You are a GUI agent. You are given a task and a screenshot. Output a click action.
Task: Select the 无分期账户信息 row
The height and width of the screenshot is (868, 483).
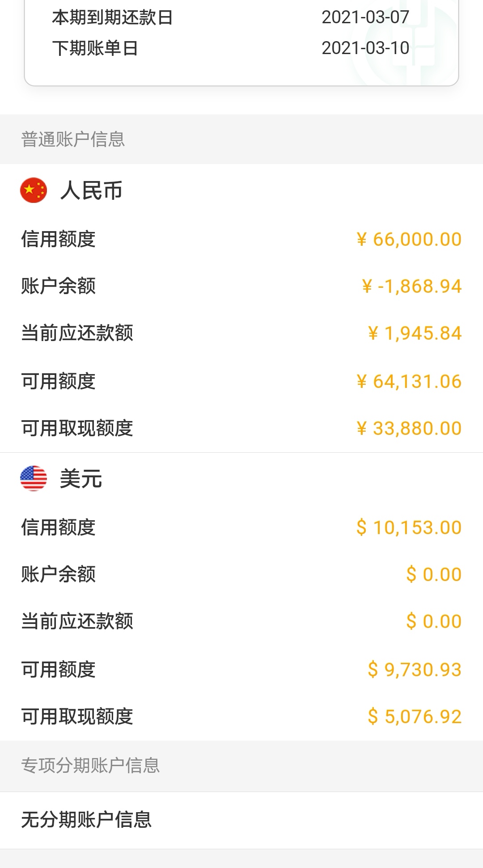241,820
